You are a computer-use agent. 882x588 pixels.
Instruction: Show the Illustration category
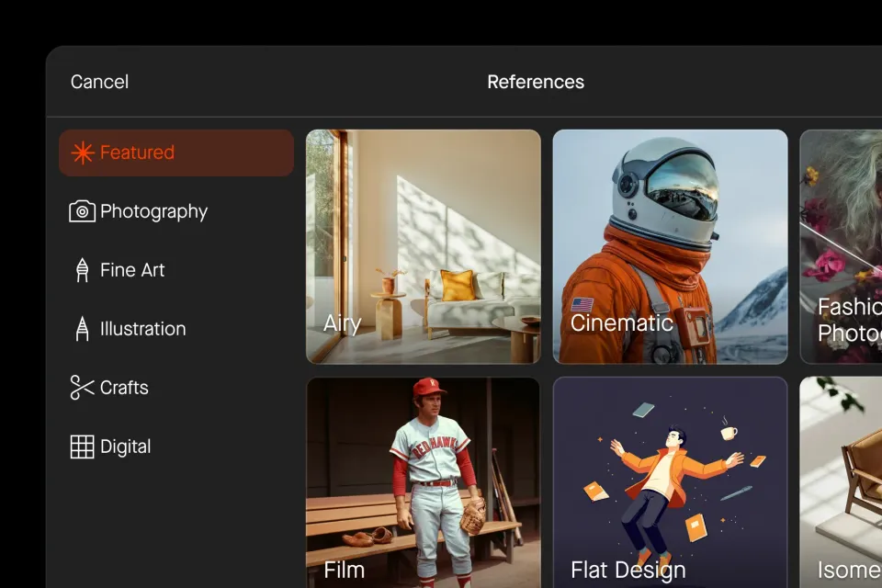click(176, 329)
